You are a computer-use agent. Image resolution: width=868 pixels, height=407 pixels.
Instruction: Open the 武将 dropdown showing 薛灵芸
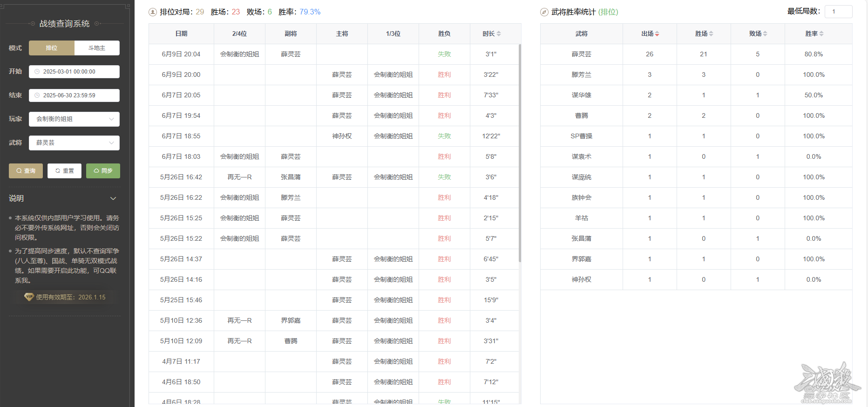74,143
